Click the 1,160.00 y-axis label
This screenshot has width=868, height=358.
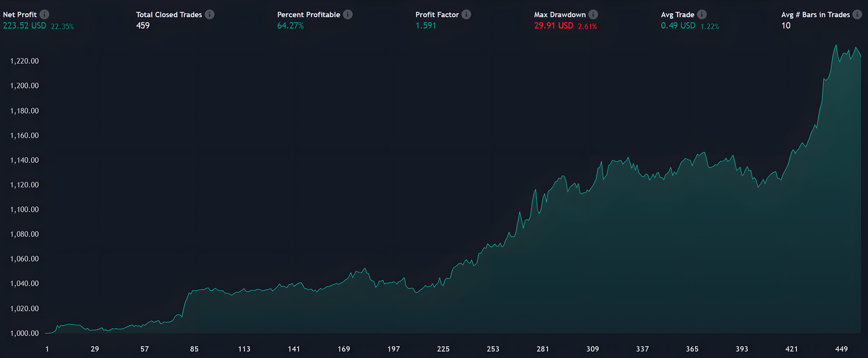click(x=24, y=135)
